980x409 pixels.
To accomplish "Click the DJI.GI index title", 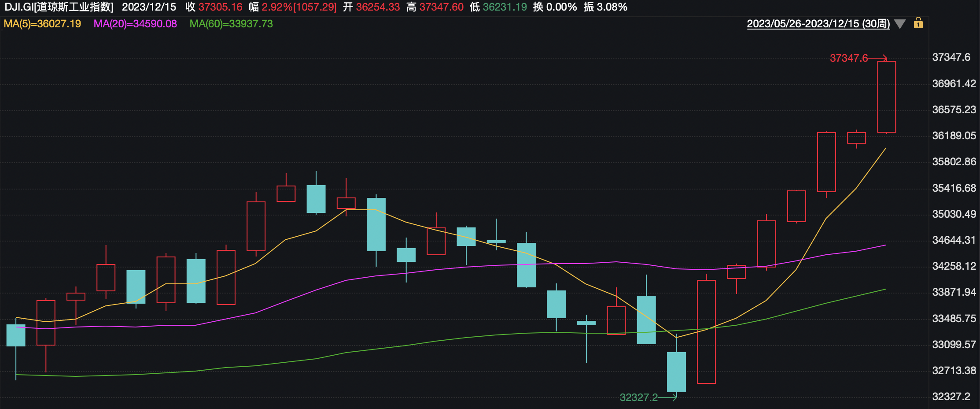I will pyautogui.click(x=59, y=7).
